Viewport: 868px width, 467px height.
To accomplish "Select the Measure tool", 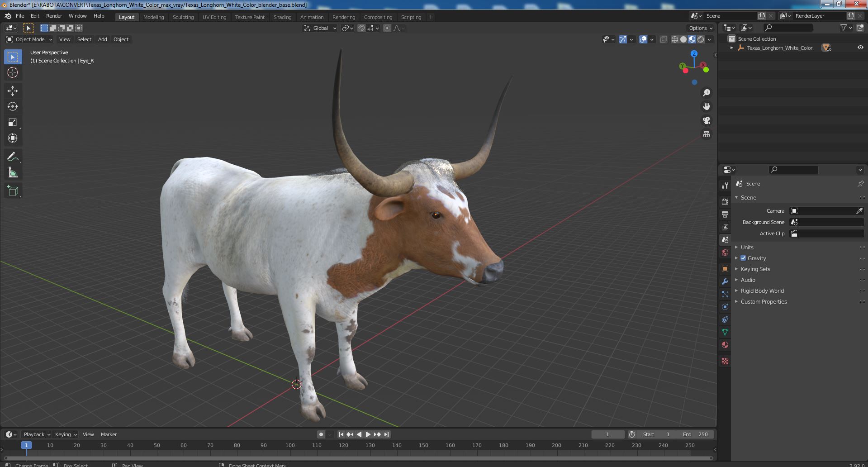I will pos(13,173).
